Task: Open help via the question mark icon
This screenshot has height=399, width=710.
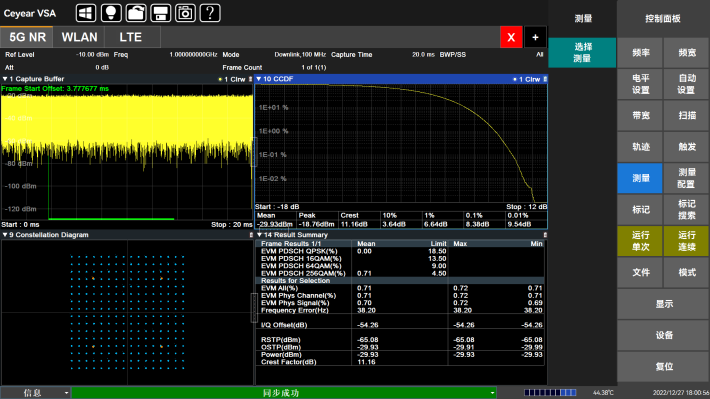Action: [x=210, y=13]
